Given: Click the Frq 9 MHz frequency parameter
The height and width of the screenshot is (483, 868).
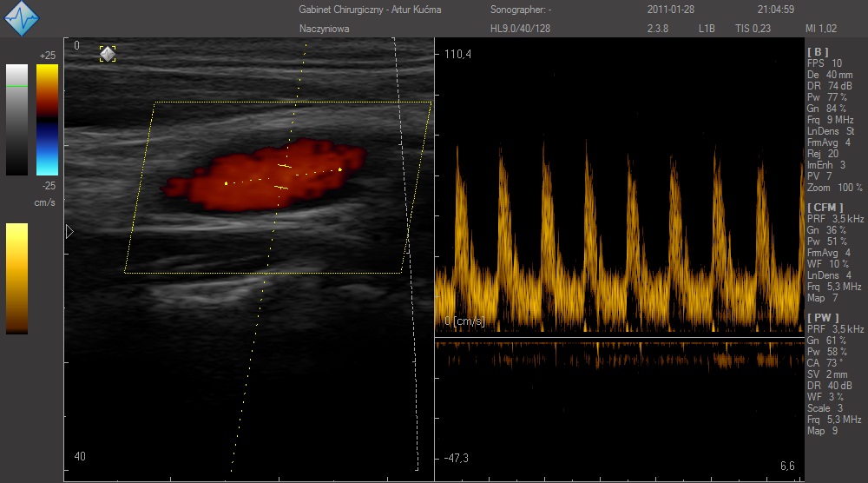Looking at the screenshot, I should click(831, 120).
